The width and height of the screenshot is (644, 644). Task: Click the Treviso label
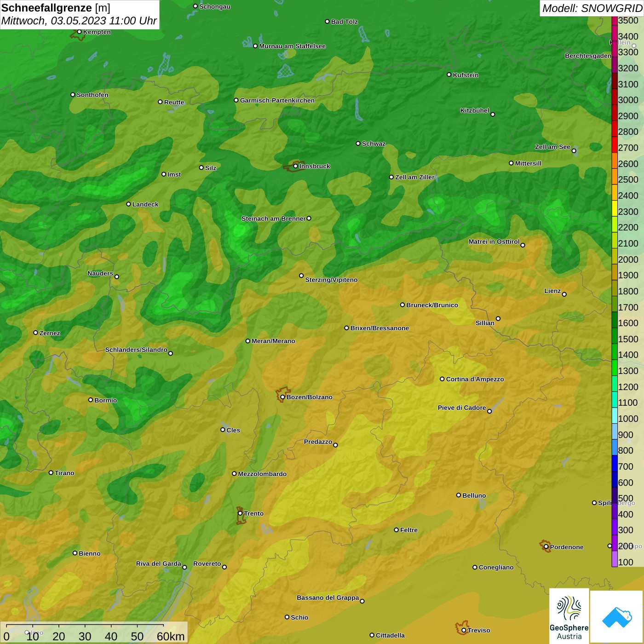click(479, 630)
